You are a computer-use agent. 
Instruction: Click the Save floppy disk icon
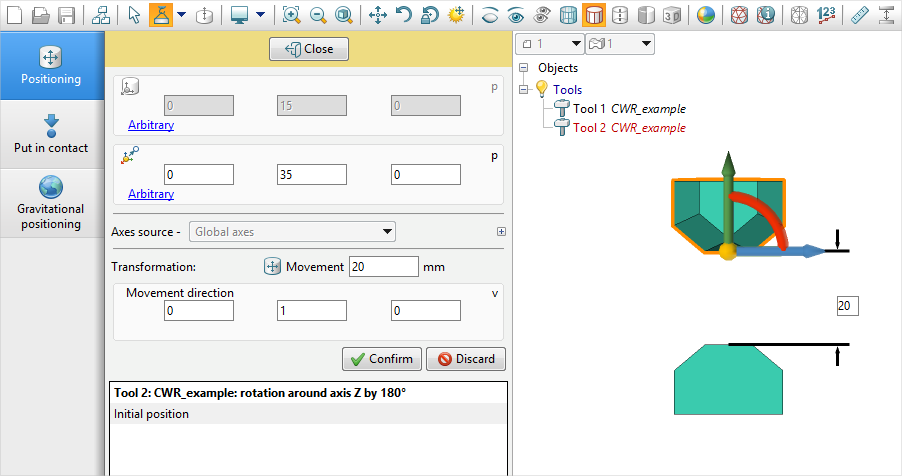tap(67, 15)
